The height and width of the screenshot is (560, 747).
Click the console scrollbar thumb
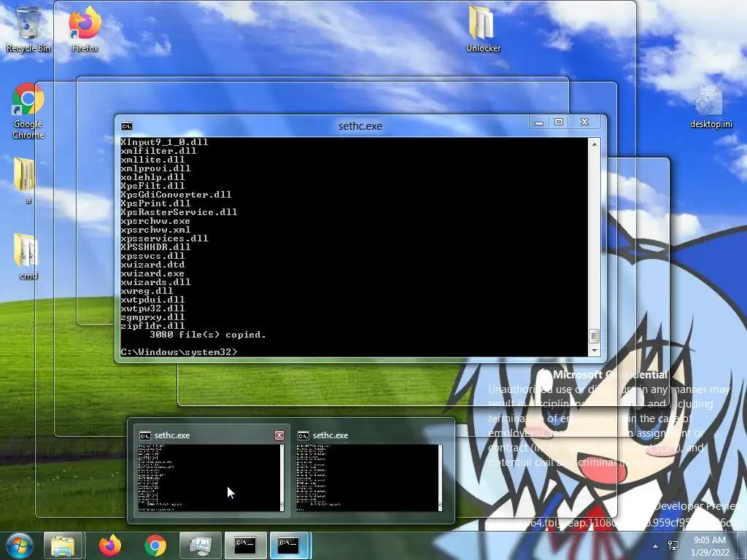coord(594,336)
